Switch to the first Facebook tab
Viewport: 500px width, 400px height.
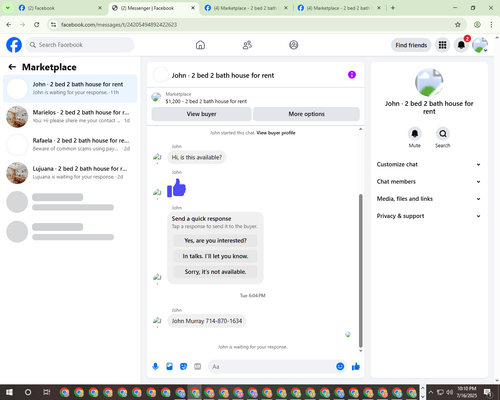point(60,8)
